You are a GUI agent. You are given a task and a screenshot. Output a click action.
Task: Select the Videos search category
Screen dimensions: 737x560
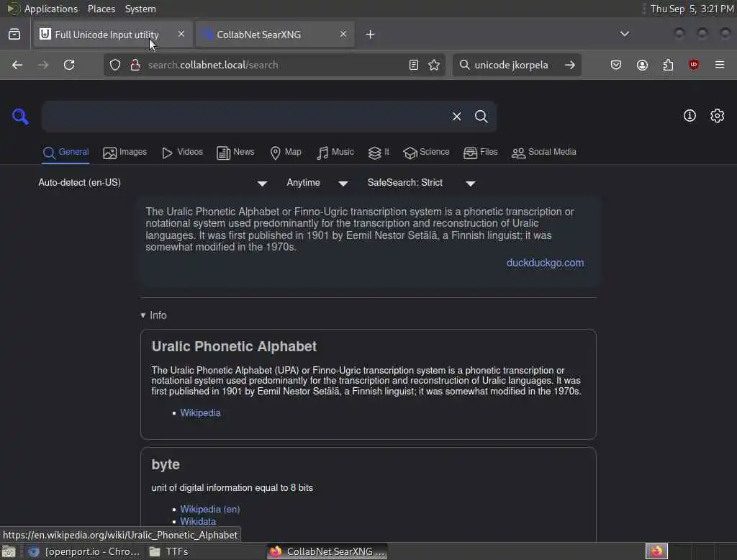click(182, 153)
